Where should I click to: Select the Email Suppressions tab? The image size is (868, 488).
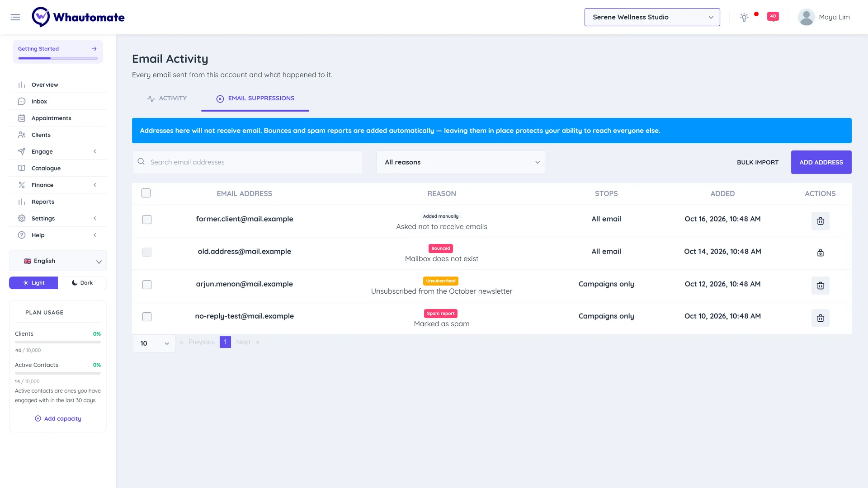(255, 99)
